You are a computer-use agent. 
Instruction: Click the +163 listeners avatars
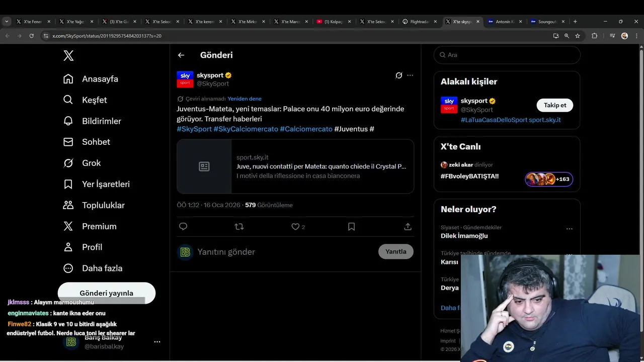[549, 179]
